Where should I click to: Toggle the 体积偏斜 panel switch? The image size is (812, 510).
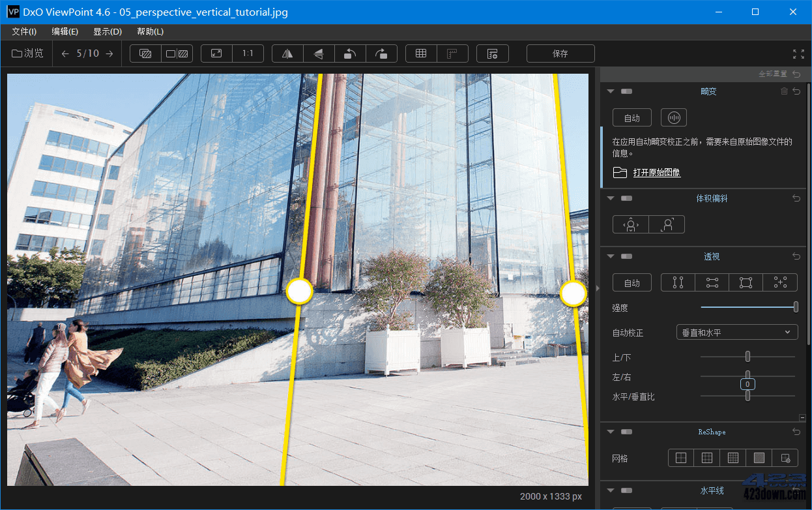pyautogui.click(x=626, y=198)
